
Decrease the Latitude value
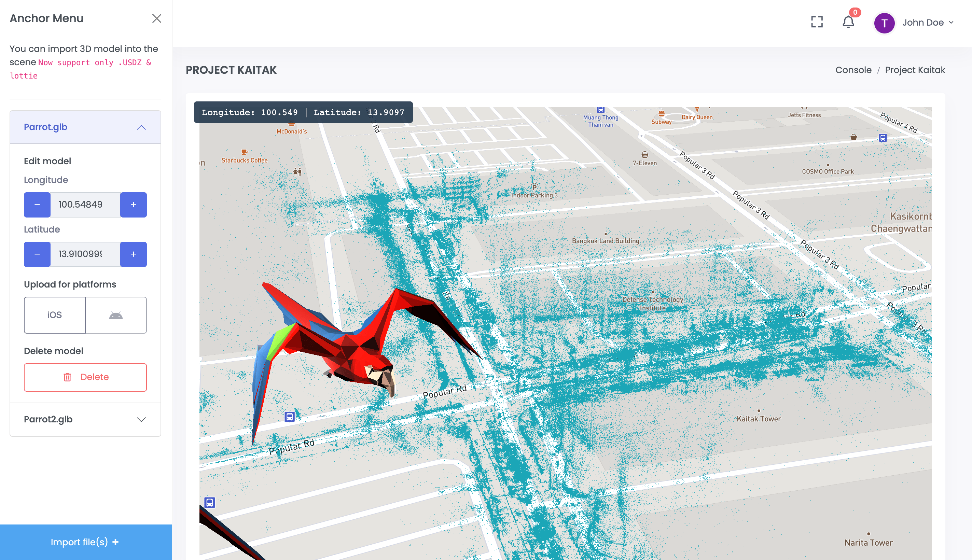(37, 254)
